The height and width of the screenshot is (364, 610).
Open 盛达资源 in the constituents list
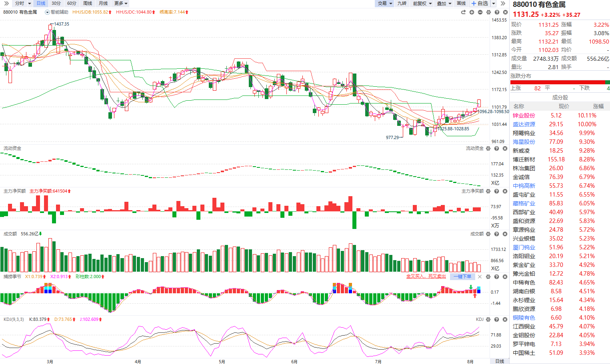point(524,124)
